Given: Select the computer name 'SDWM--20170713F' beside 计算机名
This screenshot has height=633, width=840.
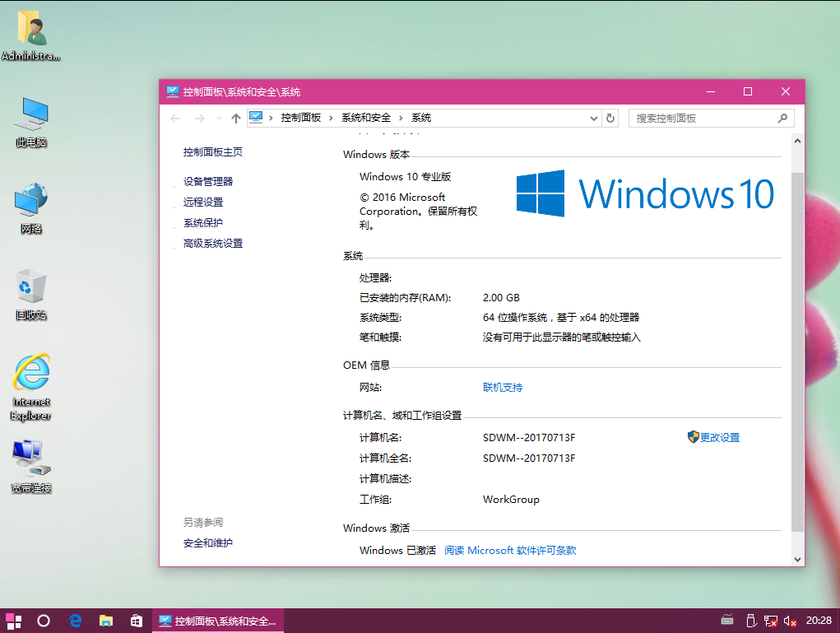Looking at the screenshot, I should tap(529, 438).
